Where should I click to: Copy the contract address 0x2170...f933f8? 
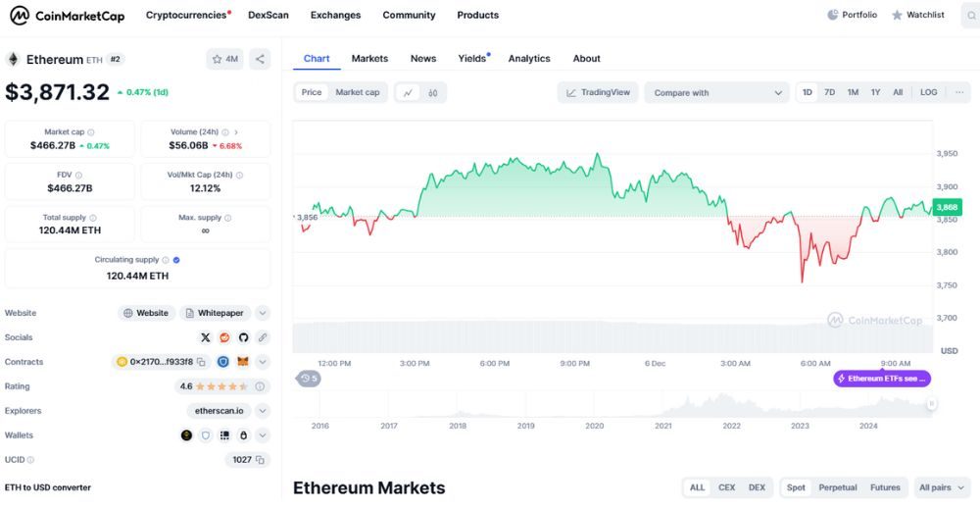[201, 362]
